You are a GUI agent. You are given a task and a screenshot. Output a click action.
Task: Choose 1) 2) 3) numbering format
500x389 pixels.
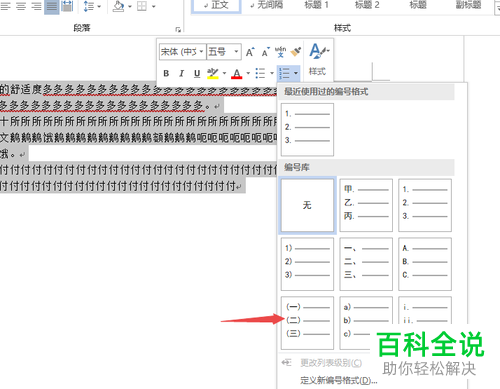coord(307,264)
